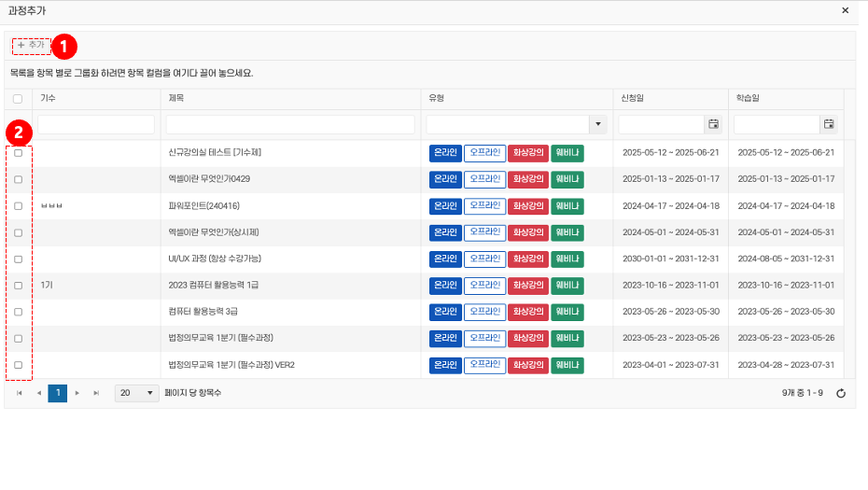Select the 신규강의실 테스트 [기수제] row checkbox

tap(18, 153)
